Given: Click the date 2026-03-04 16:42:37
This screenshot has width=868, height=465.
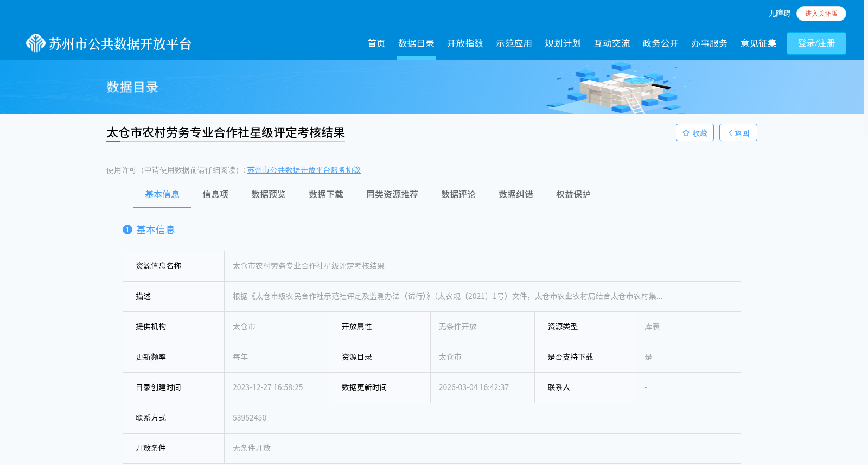Looking at the screenshot, I should (474, 387).
